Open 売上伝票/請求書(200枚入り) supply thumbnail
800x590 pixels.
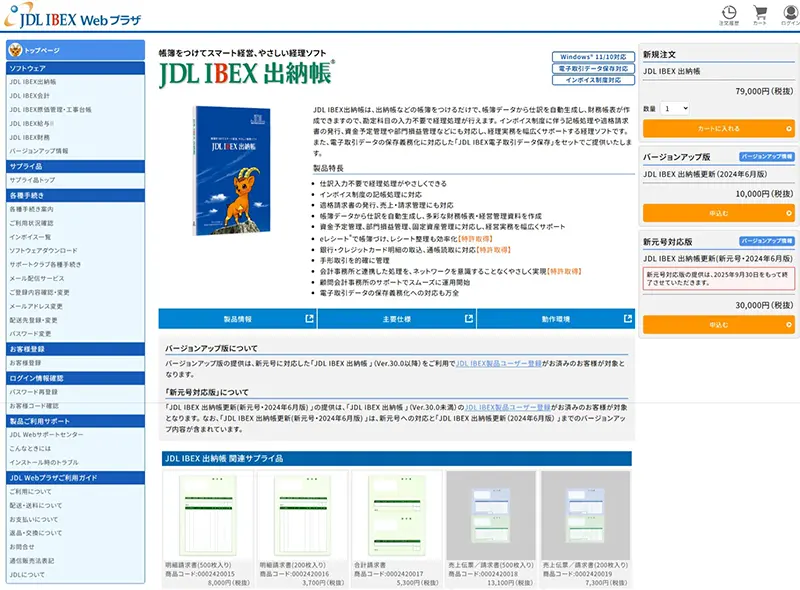tap(586, 515)
